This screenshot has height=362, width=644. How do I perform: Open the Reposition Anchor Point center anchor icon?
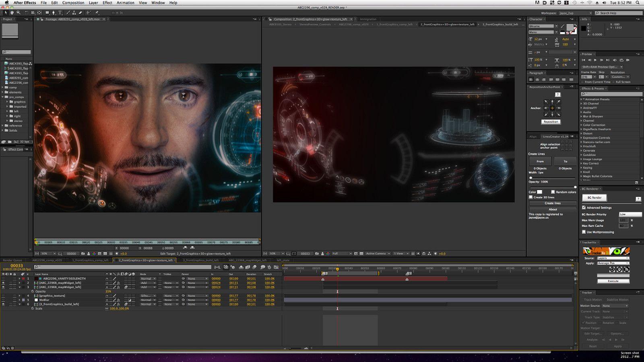point(552,107)
